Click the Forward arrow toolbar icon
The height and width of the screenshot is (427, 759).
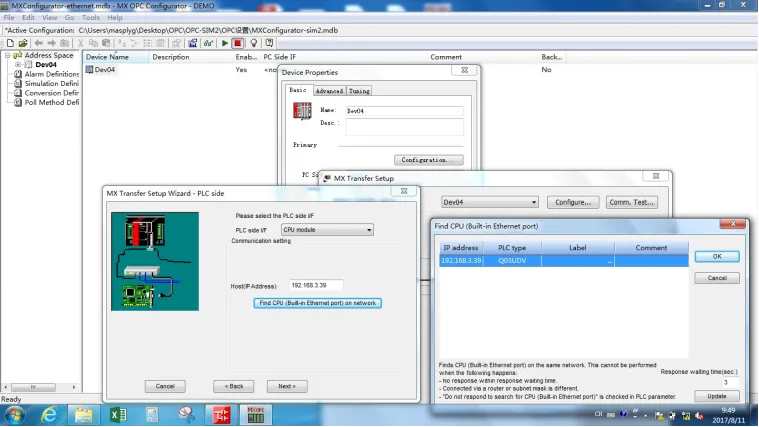pos(51,43)
